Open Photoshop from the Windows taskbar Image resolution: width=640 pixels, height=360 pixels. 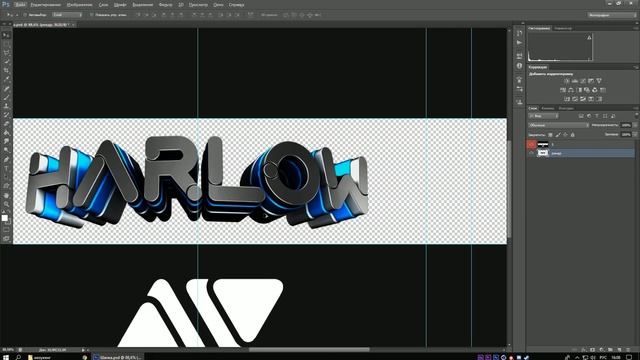(x=118, y=357)
